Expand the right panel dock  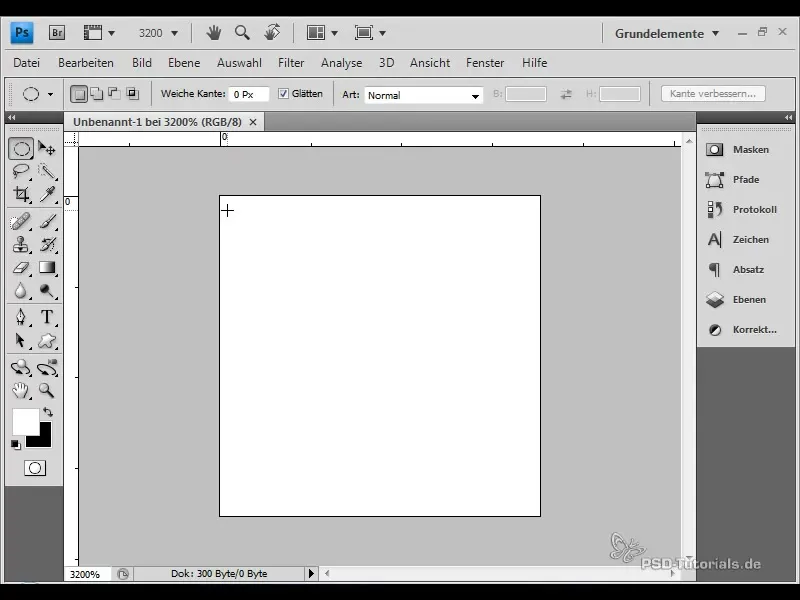pyautogui.click(x=788, y=117)
